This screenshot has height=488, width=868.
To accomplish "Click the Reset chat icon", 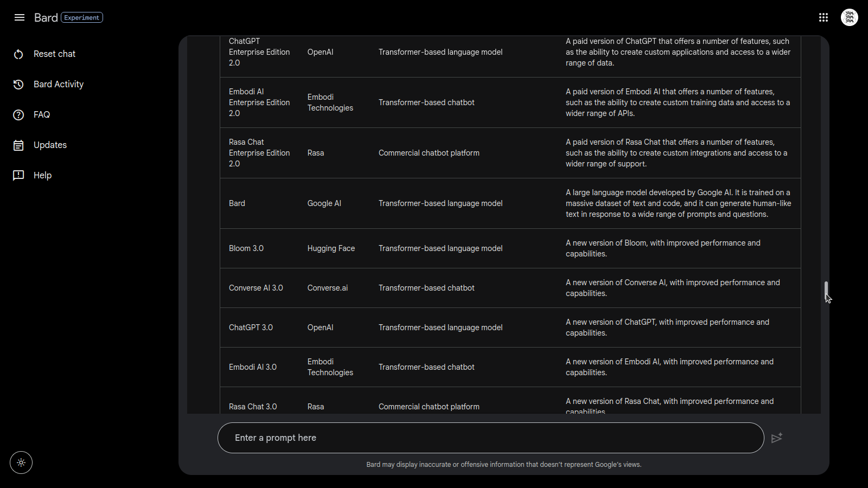I will [18, 54].
